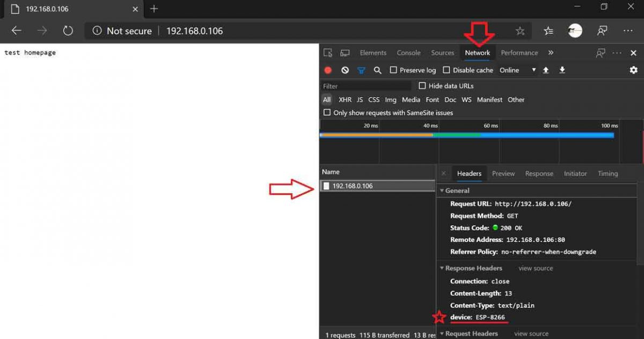The image size is (644, 339).
Task: Filter requests by Font
Action: 433,100
